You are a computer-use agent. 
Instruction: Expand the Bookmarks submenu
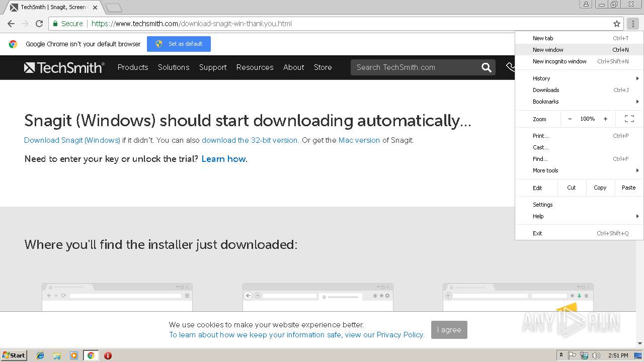(x=579, y=102)
